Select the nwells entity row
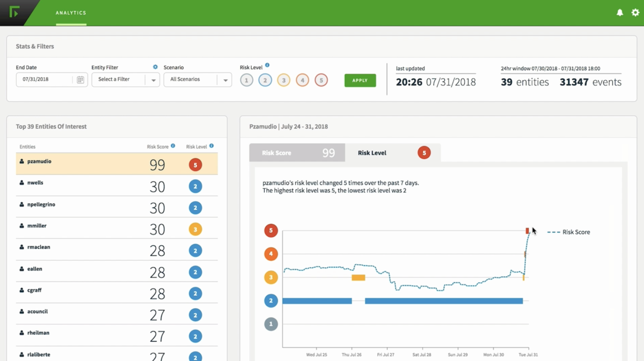 [x=117, y=186]
